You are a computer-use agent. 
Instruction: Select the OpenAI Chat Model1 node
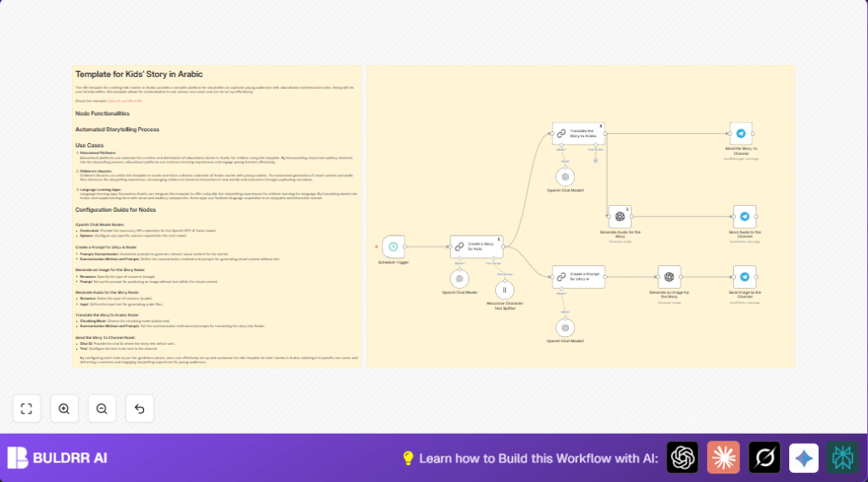[565, 177]
